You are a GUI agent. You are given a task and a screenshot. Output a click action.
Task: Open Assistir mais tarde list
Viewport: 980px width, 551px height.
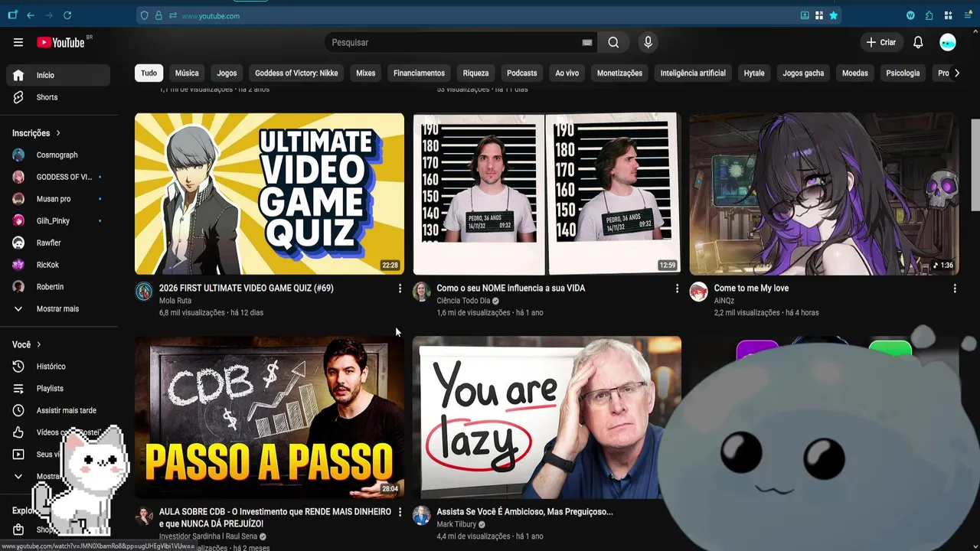(x=58, y=411)
